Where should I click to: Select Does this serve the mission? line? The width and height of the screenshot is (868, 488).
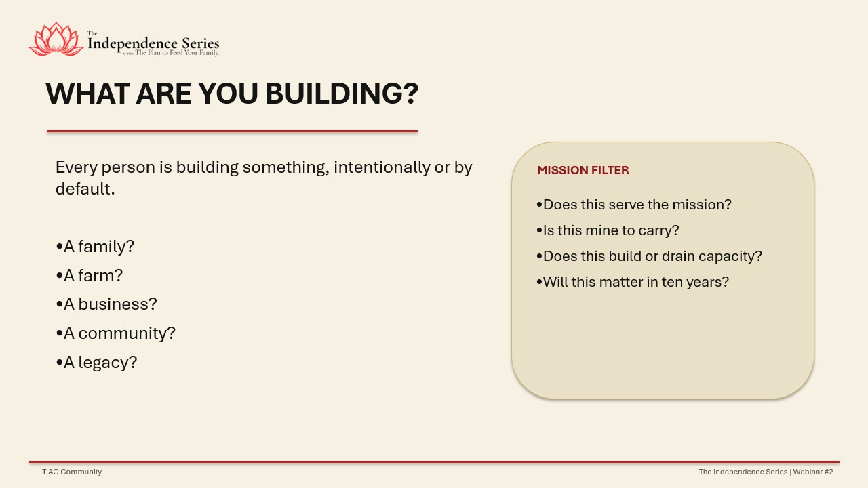coord(633,205)
